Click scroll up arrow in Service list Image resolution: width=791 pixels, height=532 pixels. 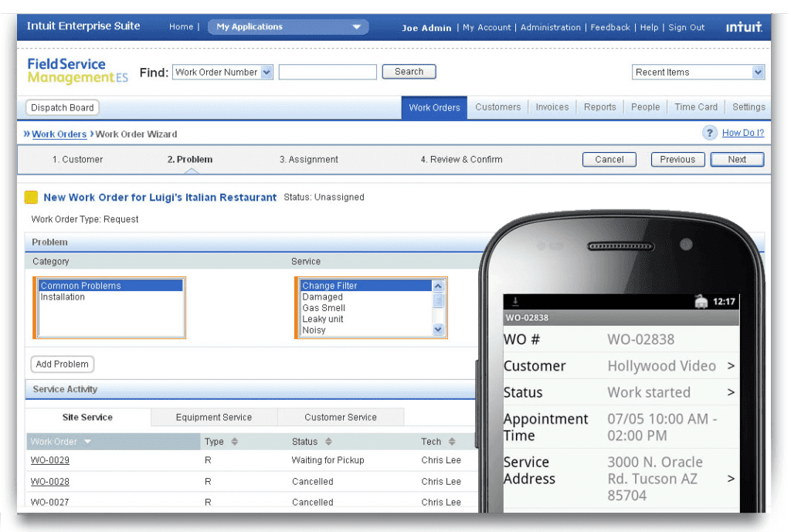pyautogui.click(x=438, y=286)
